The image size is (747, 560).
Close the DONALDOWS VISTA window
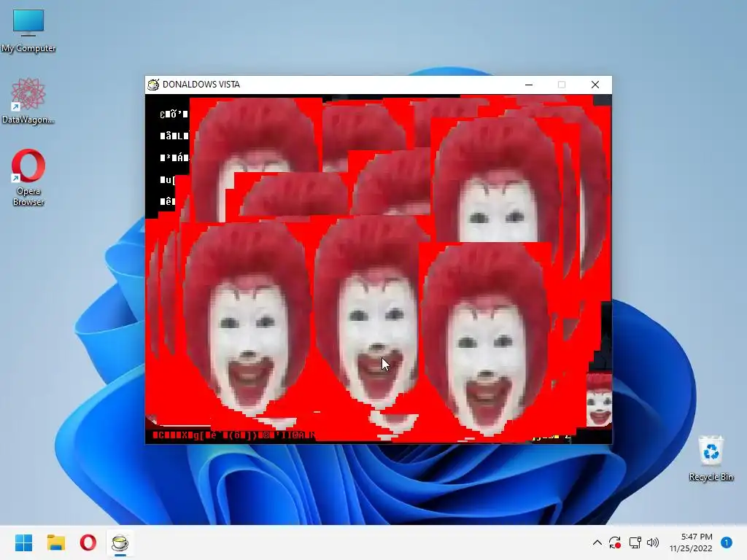coord(595,85)
